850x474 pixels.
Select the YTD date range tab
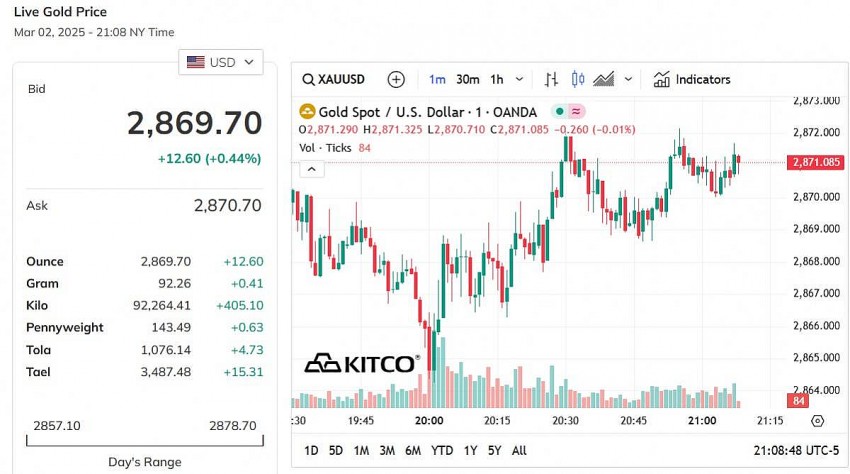coord(442,451)
